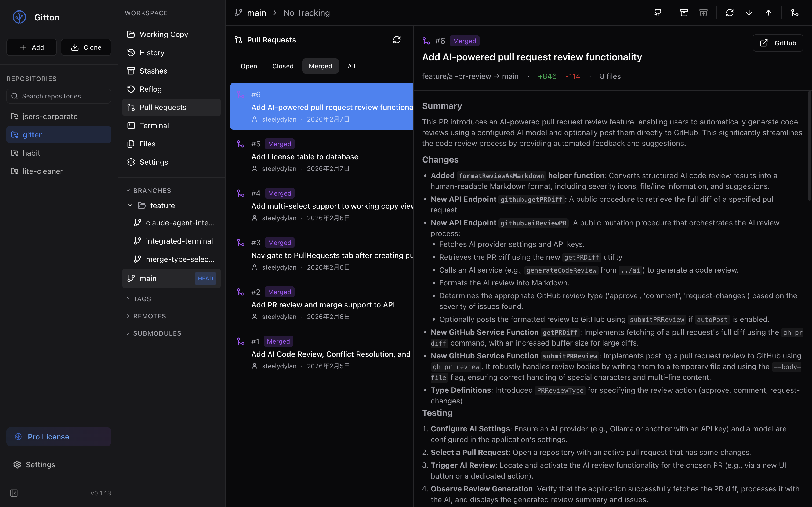
Task: Pull changes with the down-arrow icon
Action: (x=749, y=12)
